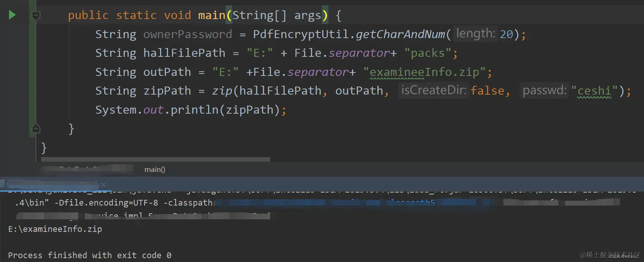Place cursor on ownerPassword variable
Screen dimensions: 644x262
pyautogui.click(x=187, y=34)
